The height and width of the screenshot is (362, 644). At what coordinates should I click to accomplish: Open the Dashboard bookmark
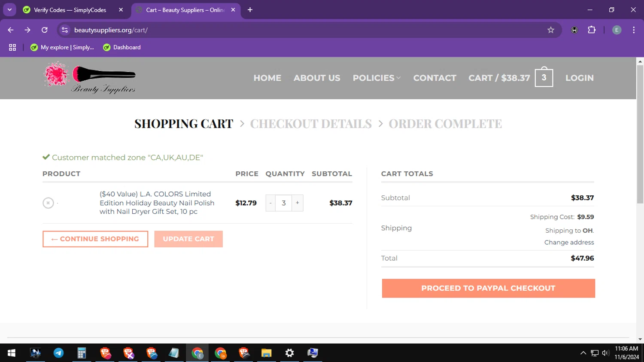(x=122, y=47)
